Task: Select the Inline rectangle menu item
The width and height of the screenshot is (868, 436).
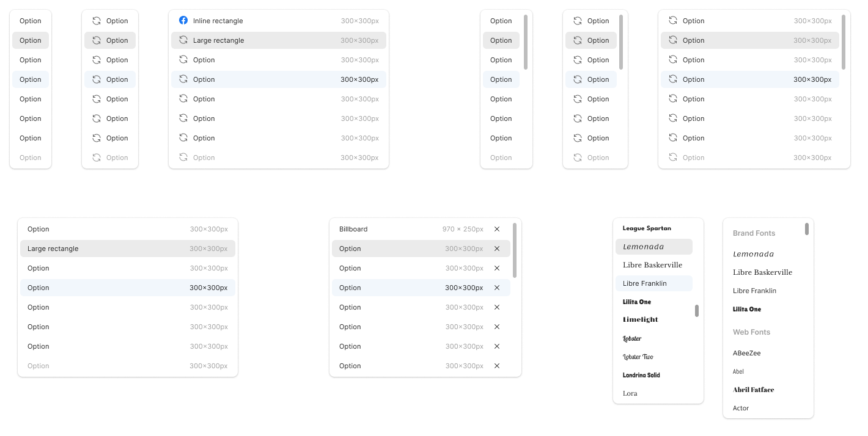Action: pos(279,21)
